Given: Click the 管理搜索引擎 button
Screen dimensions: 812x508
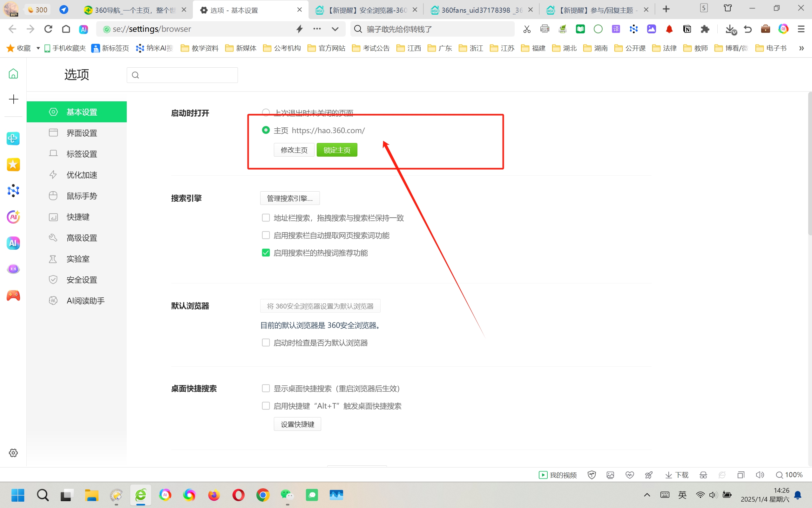Looking at the screenshot, I should [290, 198].
